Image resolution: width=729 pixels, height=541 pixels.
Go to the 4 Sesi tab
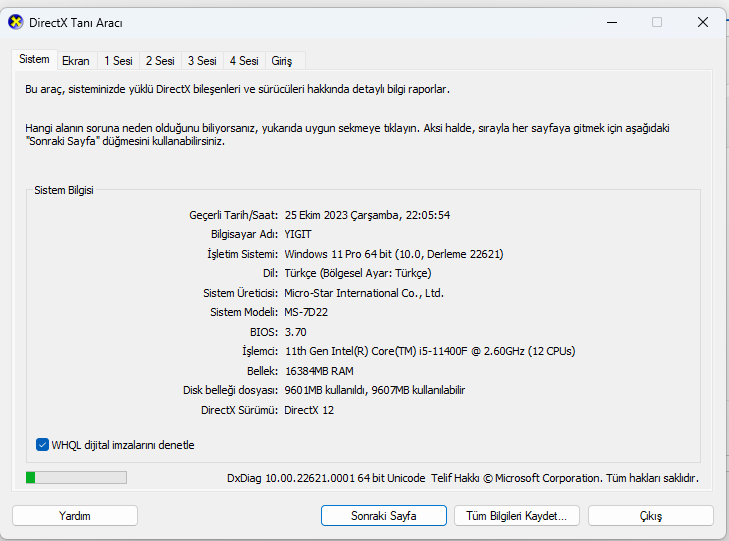point(244,61)
